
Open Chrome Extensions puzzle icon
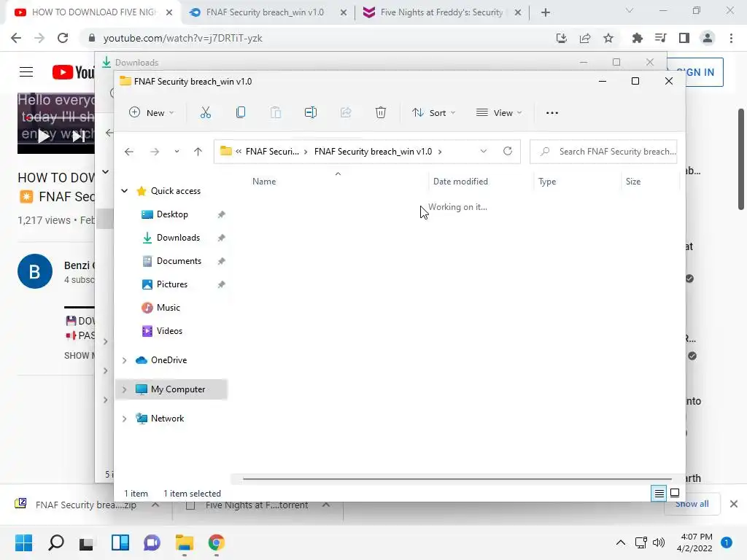tap(637, 38)
